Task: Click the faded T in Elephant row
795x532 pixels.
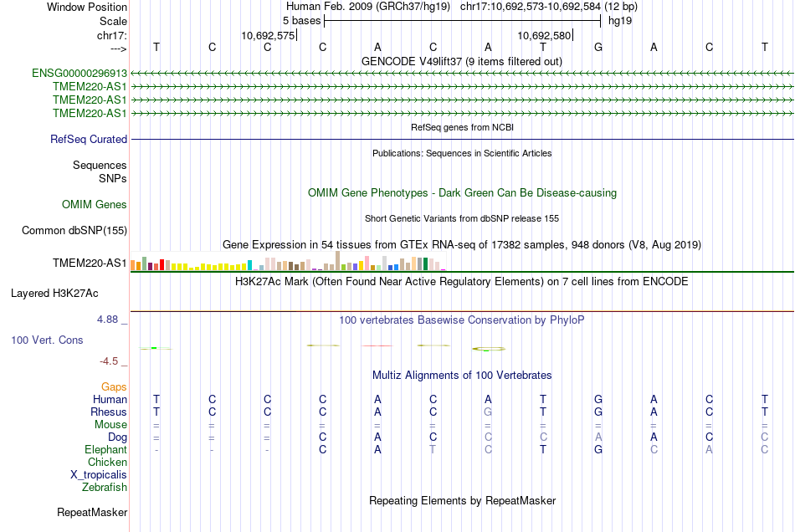Action: coord(433,449)
